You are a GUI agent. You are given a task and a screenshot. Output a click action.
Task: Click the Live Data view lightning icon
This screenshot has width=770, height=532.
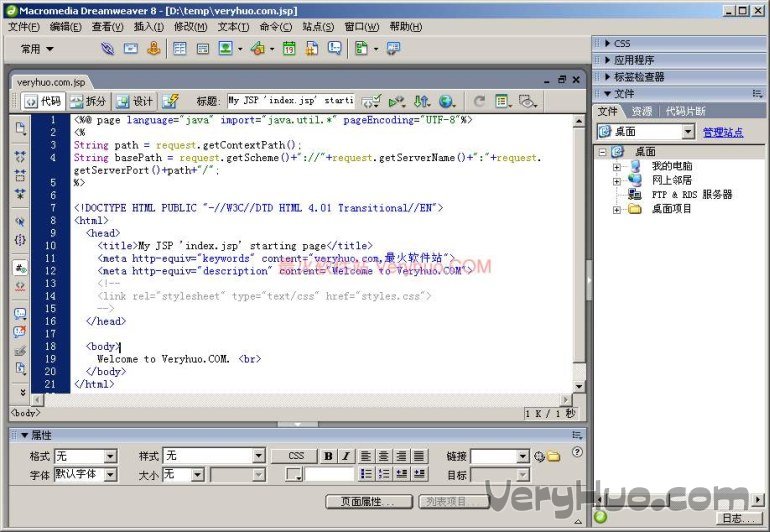coord(170,101)
